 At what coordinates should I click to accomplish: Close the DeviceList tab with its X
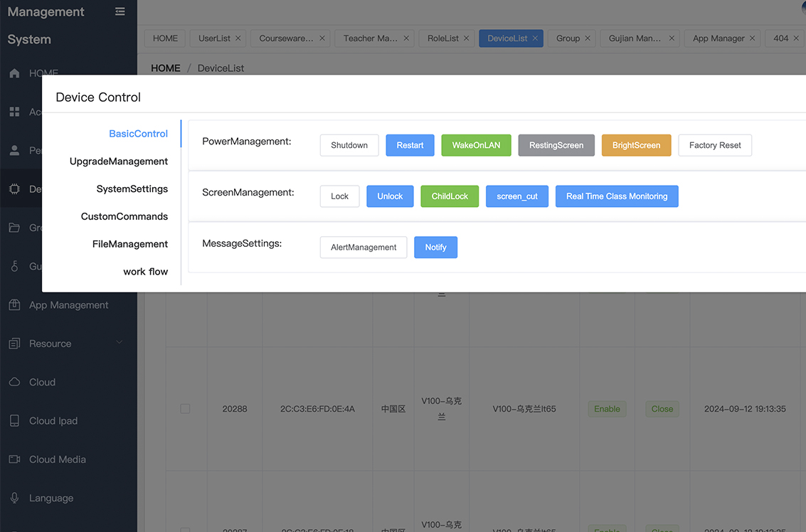[534, 38]
